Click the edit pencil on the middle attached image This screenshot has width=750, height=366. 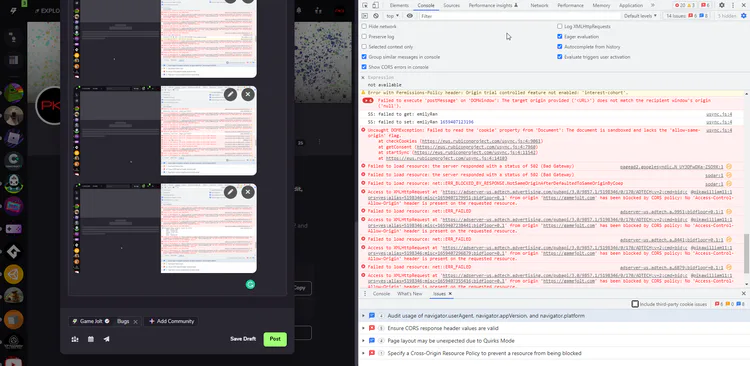[x=231, y=94]
